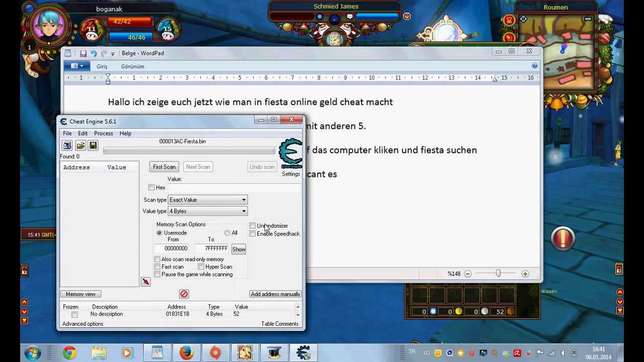
Task: Expand dropdown arrow next to Schmied James
Action: click(407, 17)
